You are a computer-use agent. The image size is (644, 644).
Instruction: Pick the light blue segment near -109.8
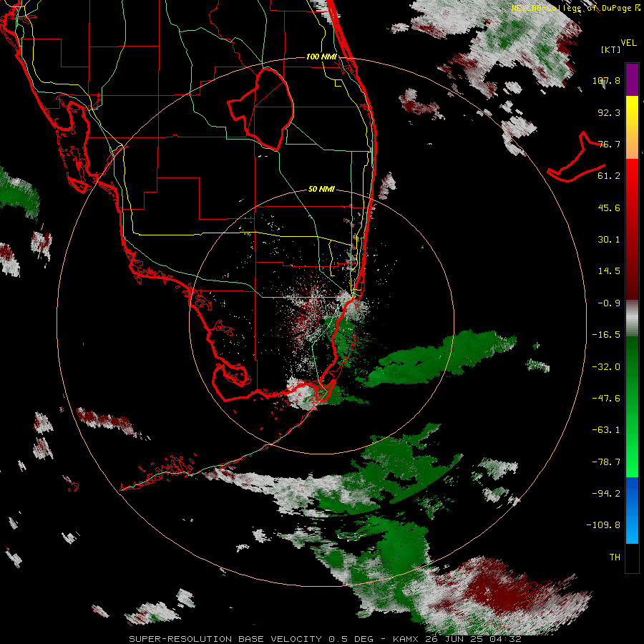[x=632, y=528]
